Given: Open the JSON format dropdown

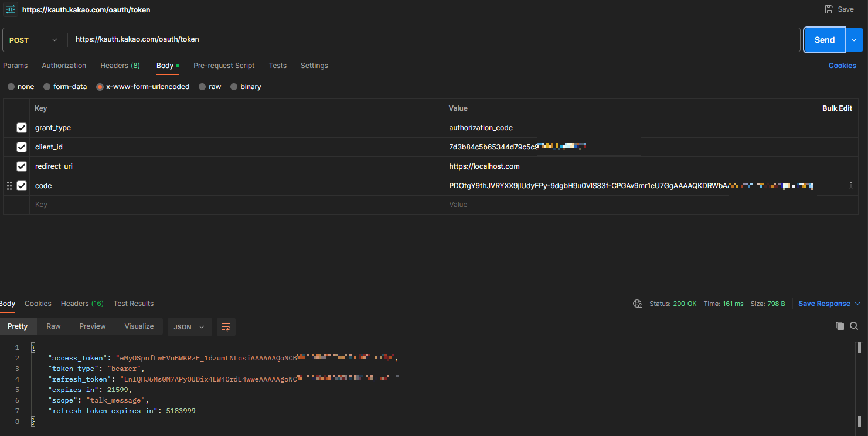Looking at the screenshot, I should pos(189,327).
